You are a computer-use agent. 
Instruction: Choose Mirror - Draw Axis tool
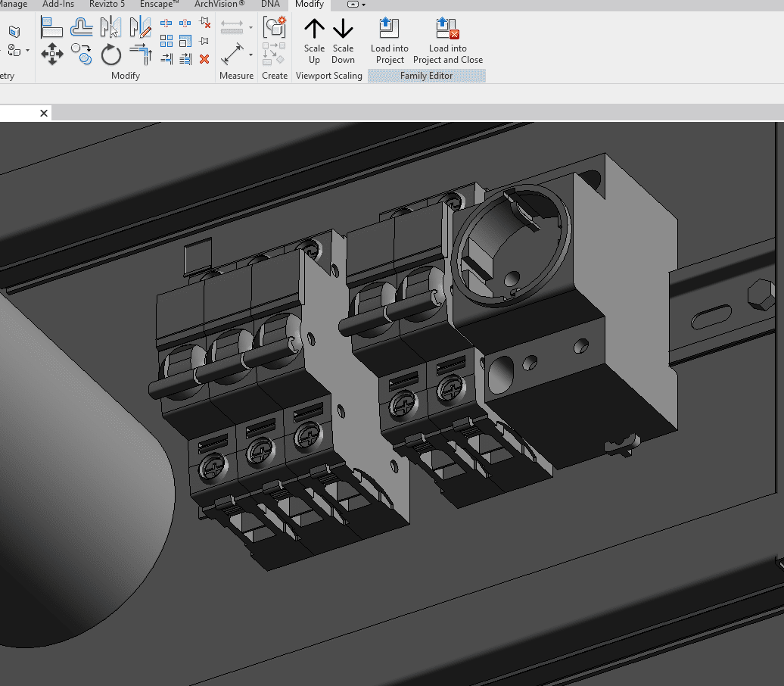[x=141, y=28]
